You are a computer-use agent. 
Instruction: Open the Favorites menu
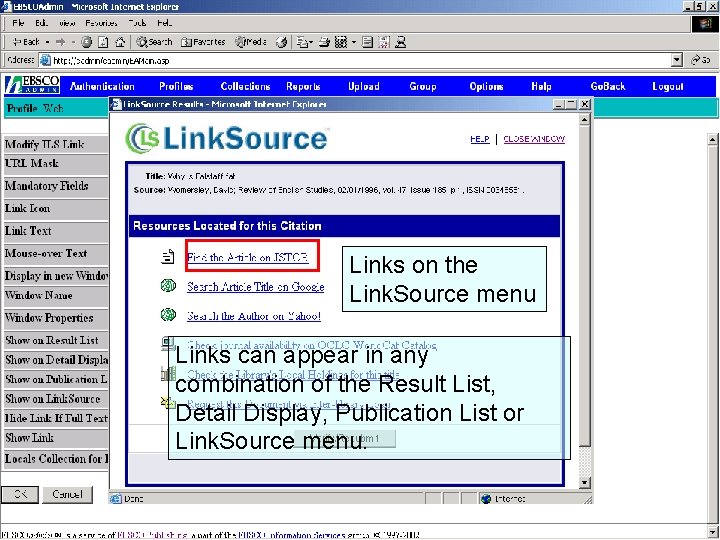(101, 23)
